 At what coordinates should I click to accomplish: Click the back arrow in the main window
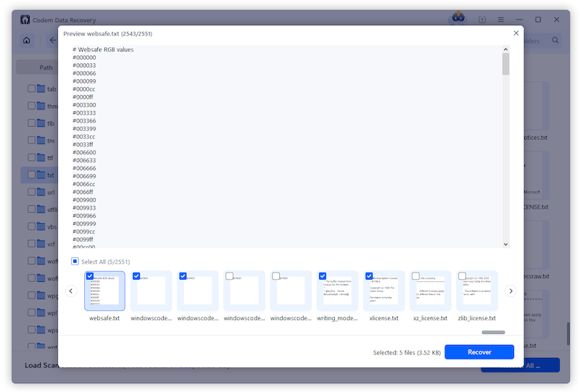[53, 41]
